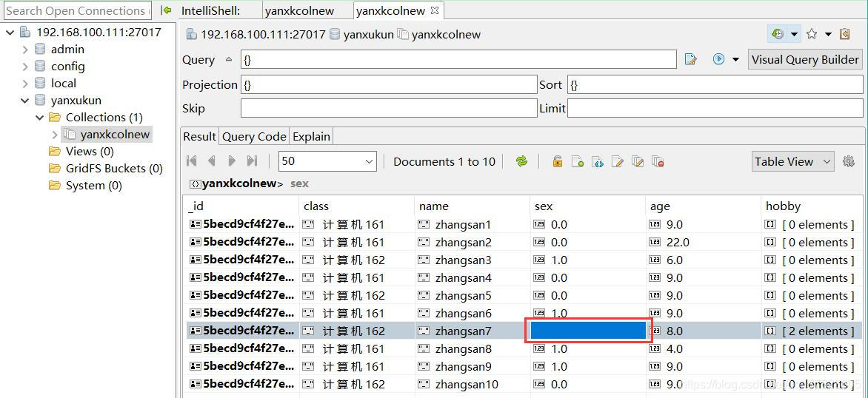Screen dimensions: 868x398
Task: Click the _id column header
Action: coord(242,206)
